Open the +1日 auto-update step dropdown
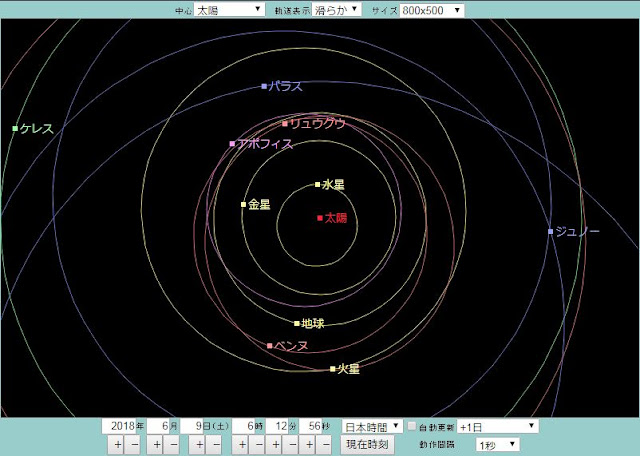This screenshot has height=456, width=640. (x=498, y=427)
